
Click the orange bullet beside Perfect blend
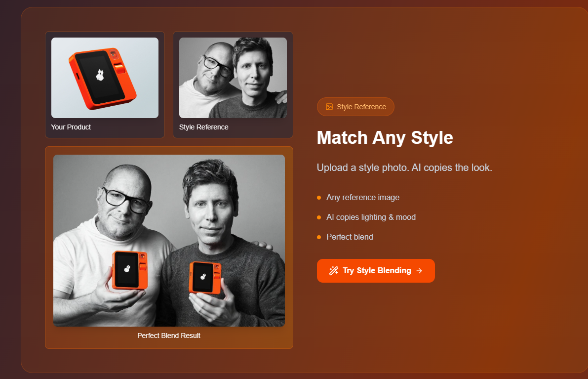click(319, 237)
